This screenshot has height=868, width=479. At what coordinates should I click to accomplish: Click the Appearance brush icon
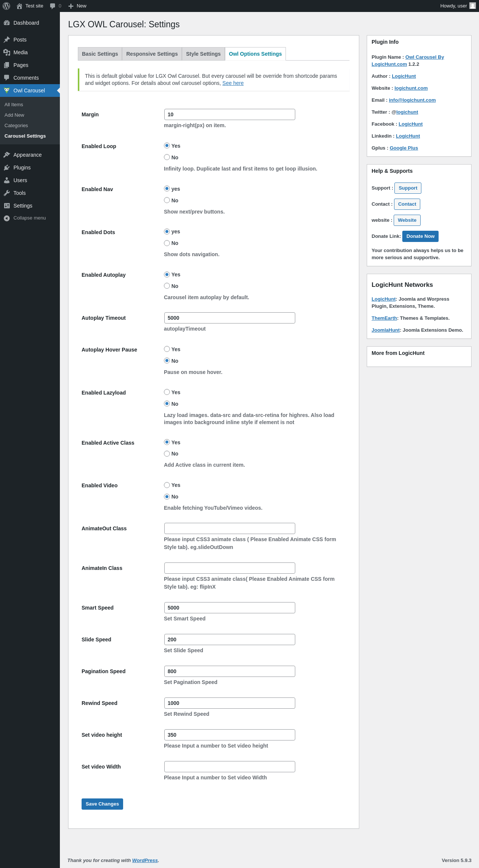point(7,155)
